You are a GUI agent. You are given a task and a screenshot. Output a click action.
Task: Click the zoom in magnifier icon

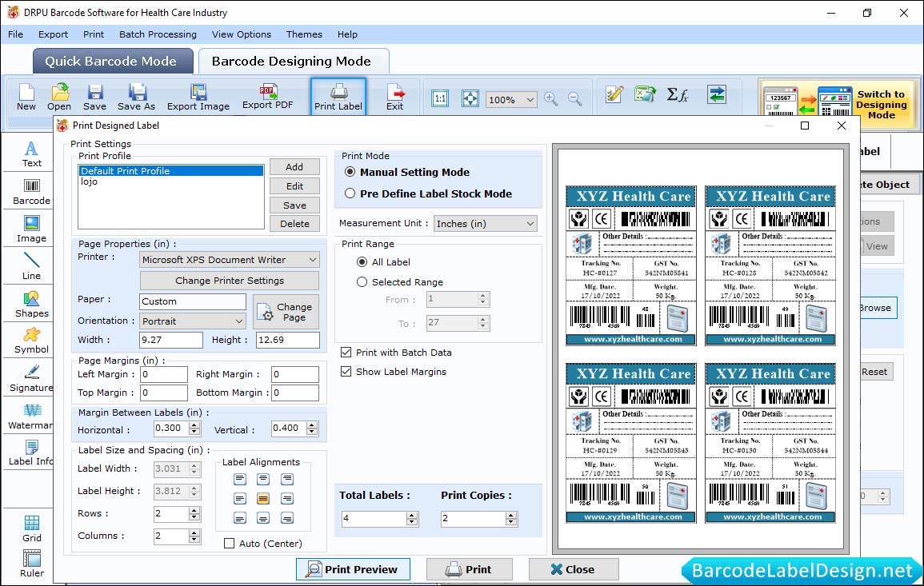pyautogui.click(x=551, y=98)
